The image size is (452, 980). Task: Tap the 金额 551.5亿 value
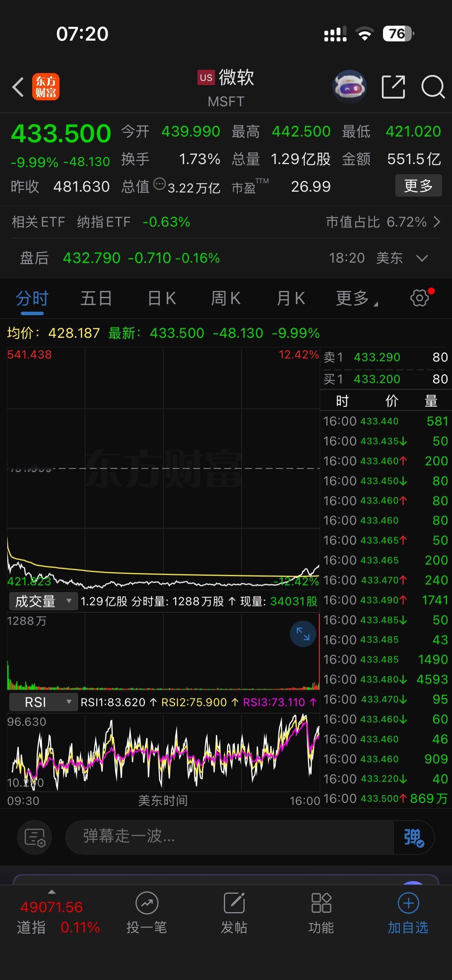point(414,159)
